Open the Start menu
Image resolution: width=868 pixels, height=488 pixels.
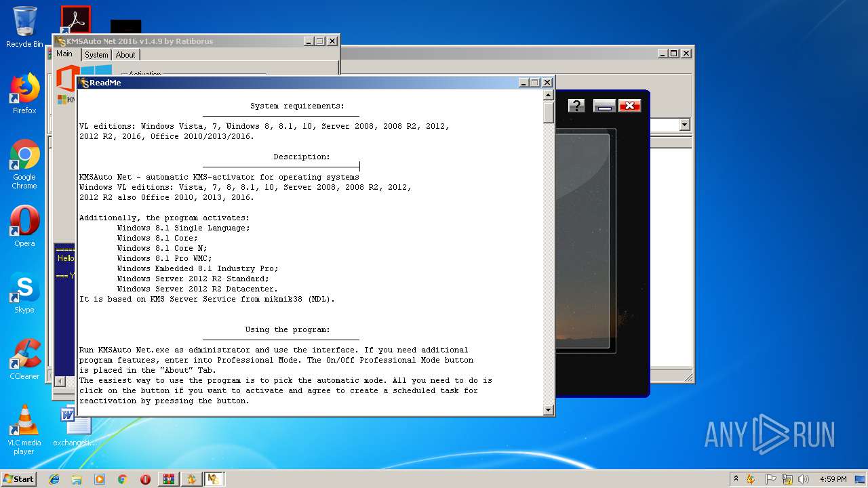(x=18, y=479)
